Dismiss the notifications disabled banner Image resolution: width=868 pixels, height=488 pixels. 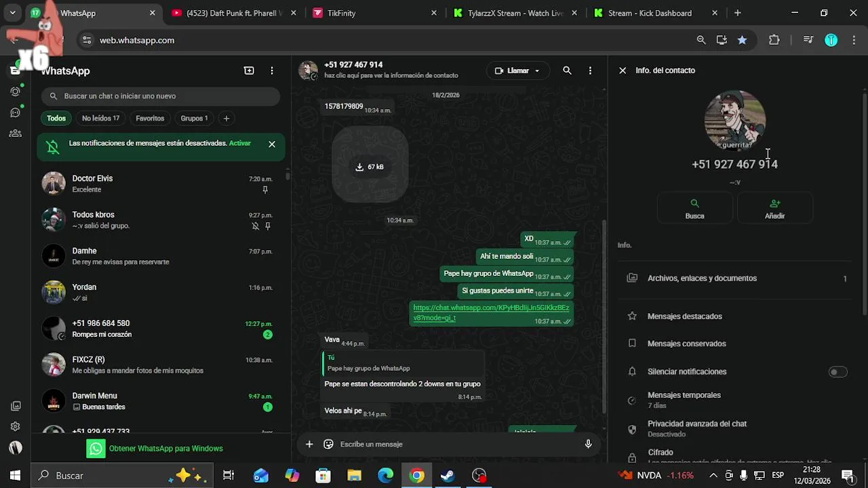(272, 144)
